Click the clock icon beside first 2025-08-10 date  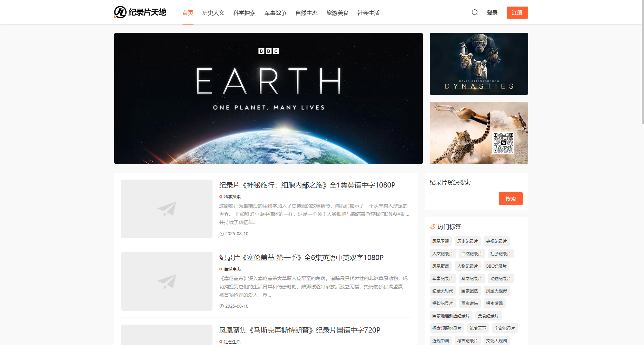pyautogui.click(x=221, y=234)
